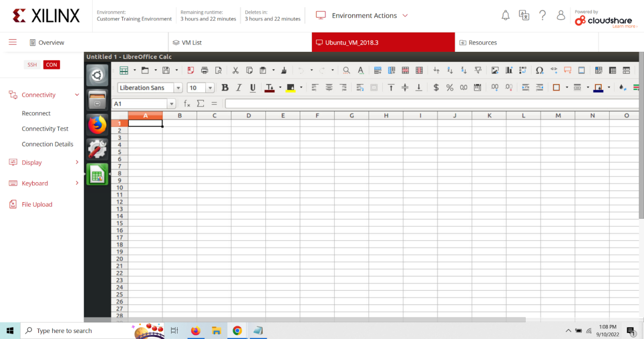The image size is (644, 339).
Task: Select the Clone Formatting paintbrush
Action: (x=284, y=70)
